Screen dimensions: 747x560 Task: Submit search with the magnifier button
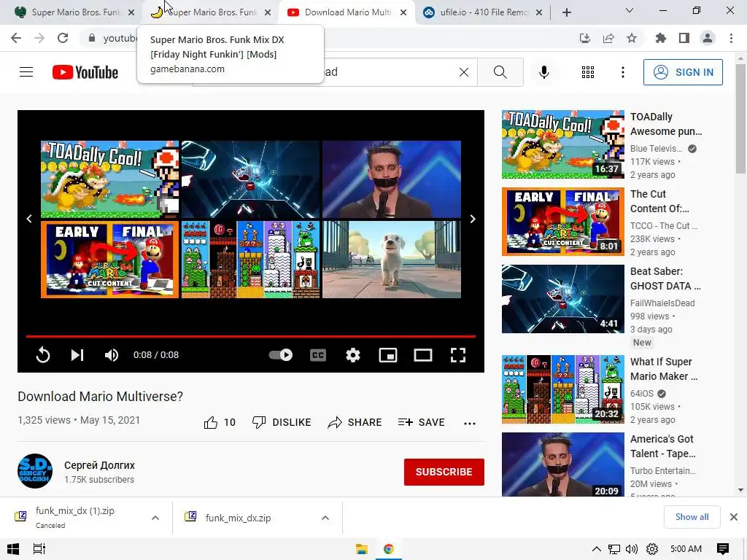click(500, 72)
